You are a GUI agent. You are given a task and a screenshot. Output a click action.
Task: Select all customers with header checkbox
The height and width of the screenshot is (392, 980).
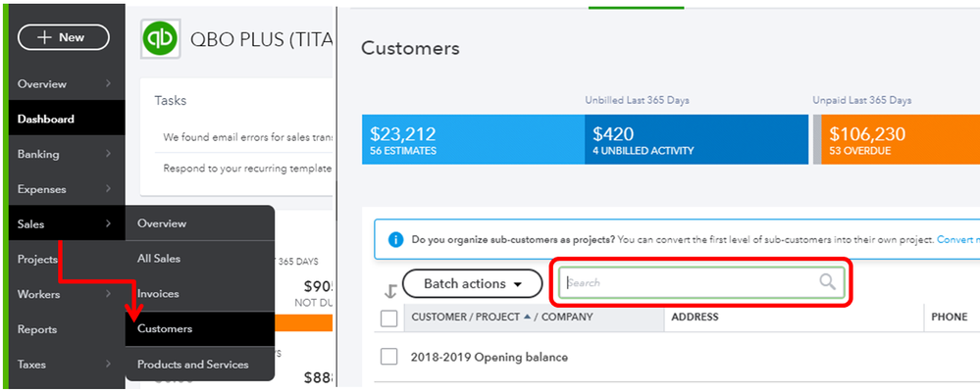coord(388,318)
